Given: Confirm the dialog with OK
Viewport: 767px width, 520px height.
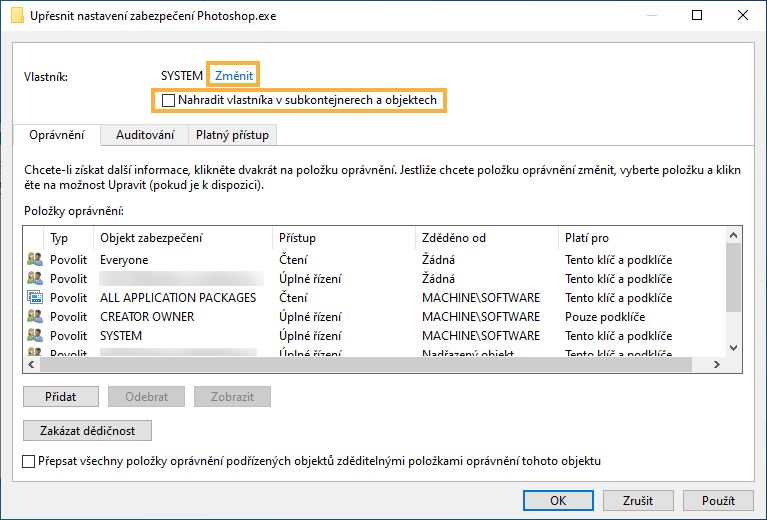Looking at the screenshot, I should pyautogui.click(x=558, y=500).
